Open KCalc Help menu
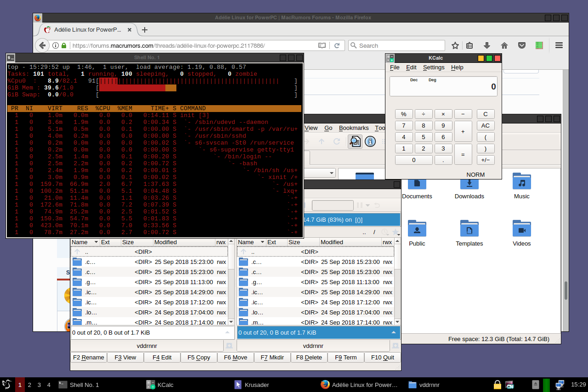The image size is (588, 392). point(457,67)
